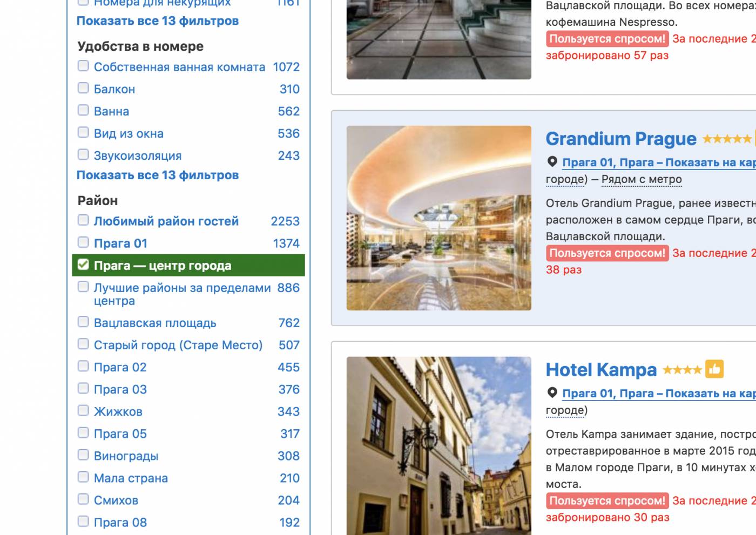Open the Hotel Kampa title link
This screenshot has width=756, height=535.
coord(601,370)
